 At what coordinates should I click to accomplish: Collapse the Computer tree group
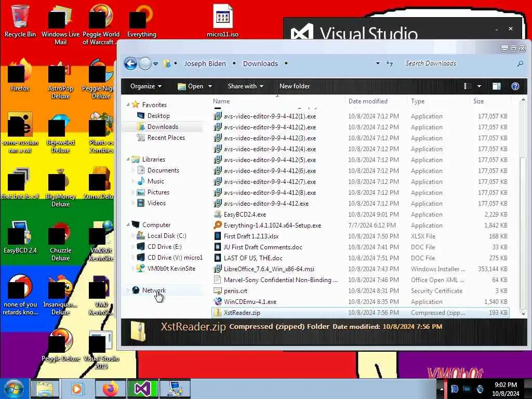[x=128, y=224]
